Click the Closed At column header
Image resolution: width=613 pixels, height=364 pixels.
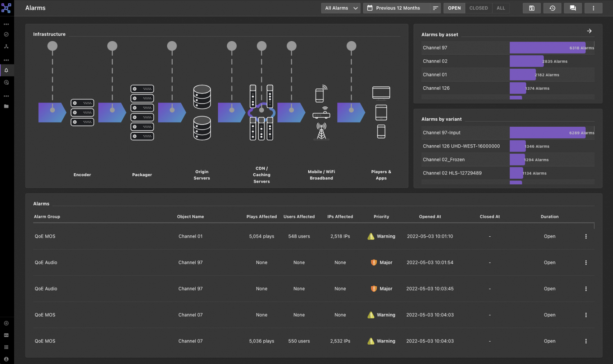[x=490, y=217]
